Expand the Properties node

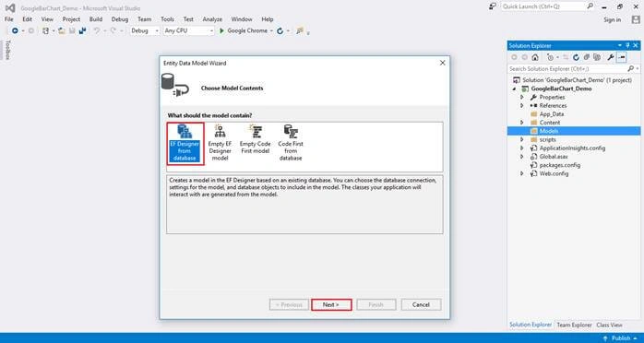click(522, 97)
